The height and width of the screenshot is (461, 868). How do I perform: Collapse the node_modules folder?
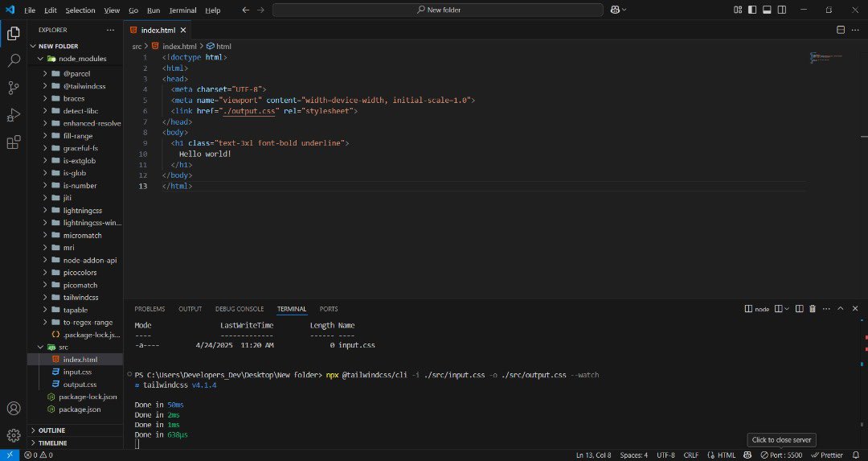coord(40,59)
